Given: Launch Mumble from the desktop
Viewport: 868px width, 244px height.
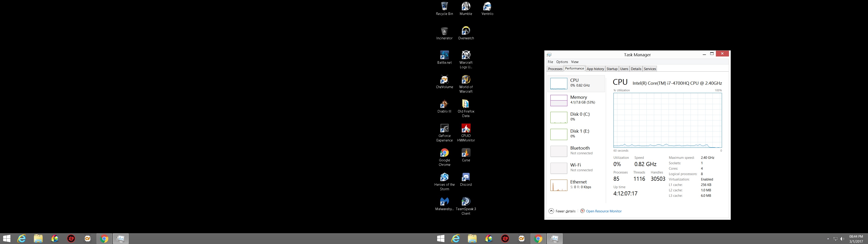Looking at the screenshot, I should pos(466,9).
